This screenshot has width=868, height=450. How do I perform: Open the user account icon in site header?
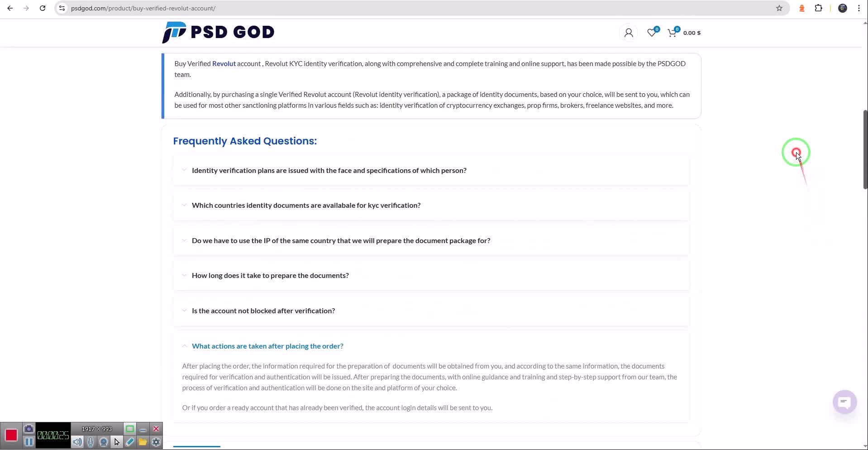click(x=628, y=33)
